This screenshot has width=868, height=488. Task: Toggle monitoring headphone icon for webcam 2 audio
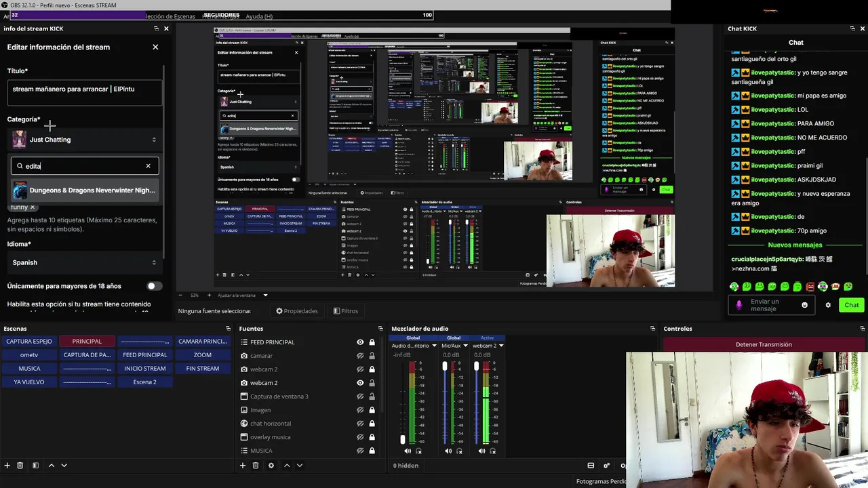[493, 451]
